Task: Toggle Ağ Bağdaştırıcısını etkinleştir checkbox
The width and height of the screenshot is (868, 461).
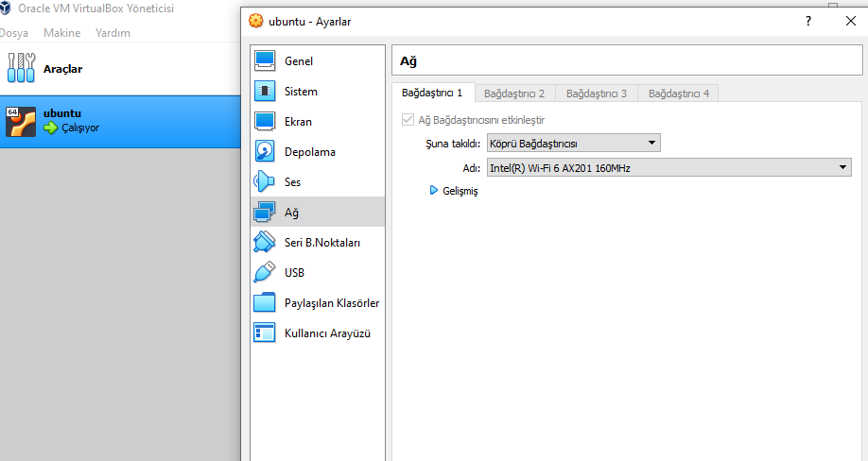Action: pyautogui.click(x=408, y=119)
